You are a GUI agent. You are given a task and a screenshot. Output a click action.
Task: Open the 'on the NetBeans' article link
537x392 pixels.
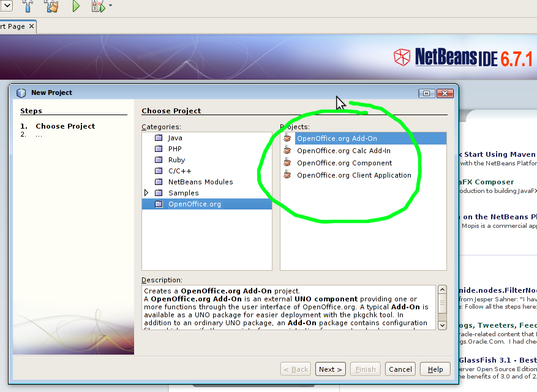tap(498, 217)
